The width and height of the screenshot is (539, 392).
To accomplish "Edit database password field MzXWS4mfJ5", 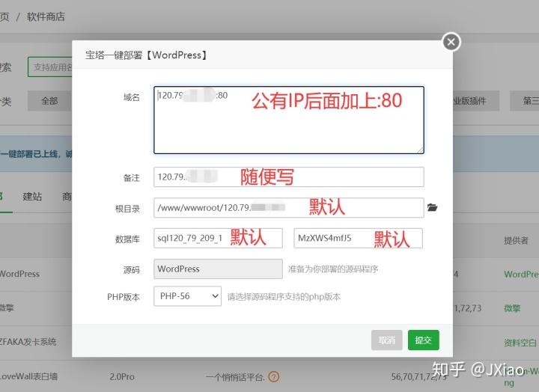I will point(358,238).
